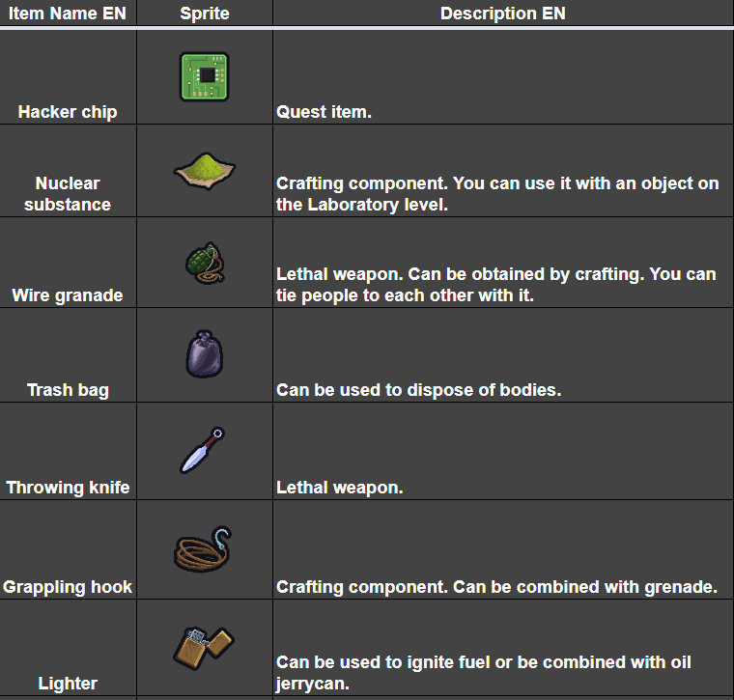734x700 pixels.
Task: Select the Lighter name cell
Action: click(68, 683)
